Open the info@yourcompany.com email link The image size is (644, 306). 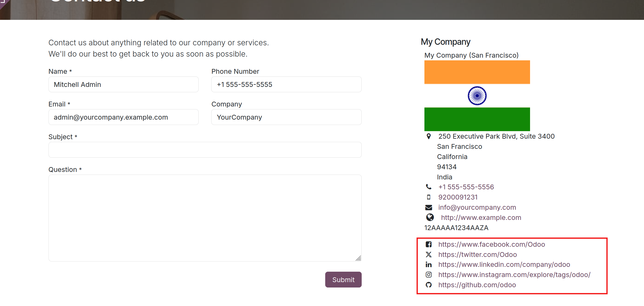(477, 207)
